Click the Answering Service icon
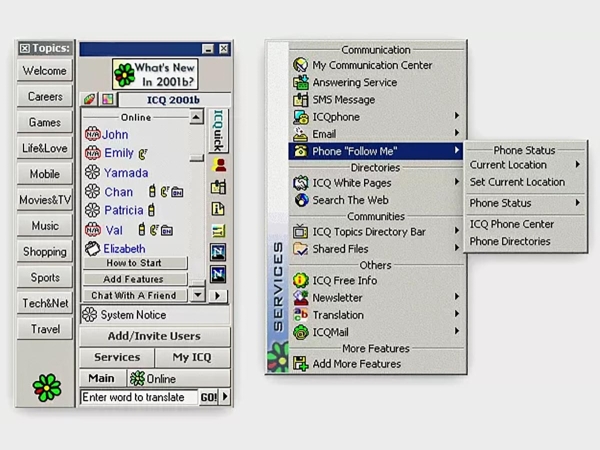The image size is (600, 450). tap(300, 82)
